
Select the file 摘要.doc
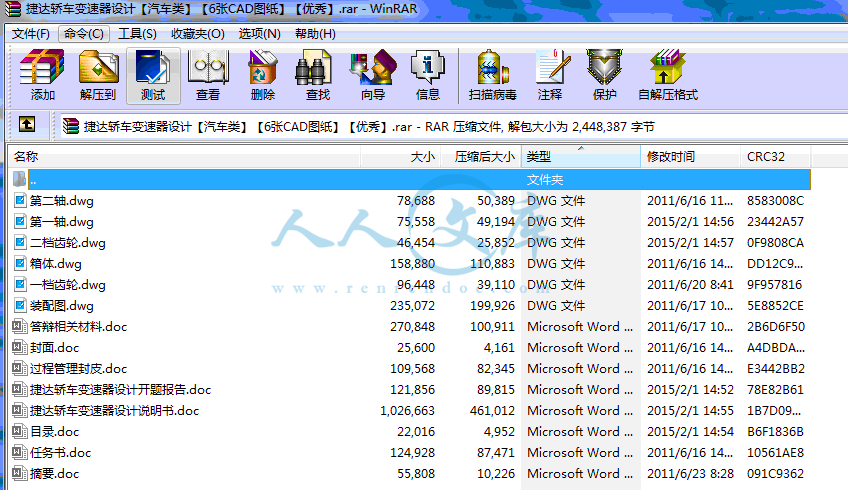pyautogui.click(x=55, y=474)
